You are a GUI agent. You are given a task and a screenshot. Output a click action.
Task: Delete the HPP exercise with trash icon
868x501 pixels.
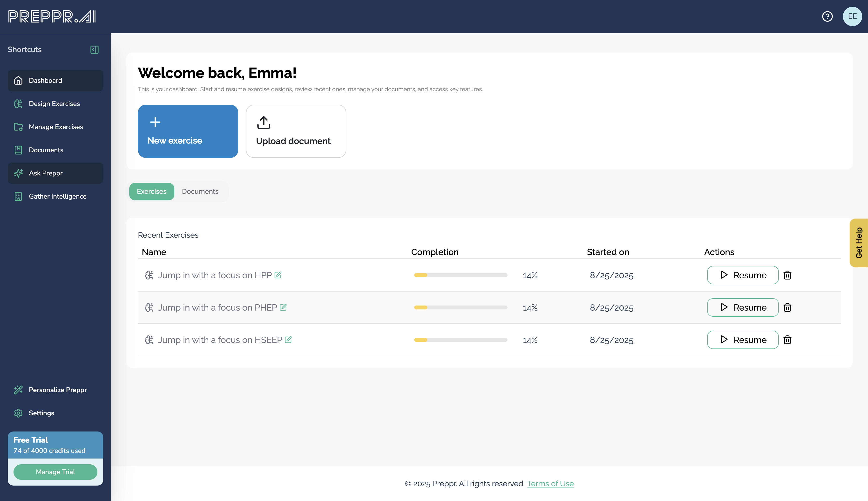[787, 275]
